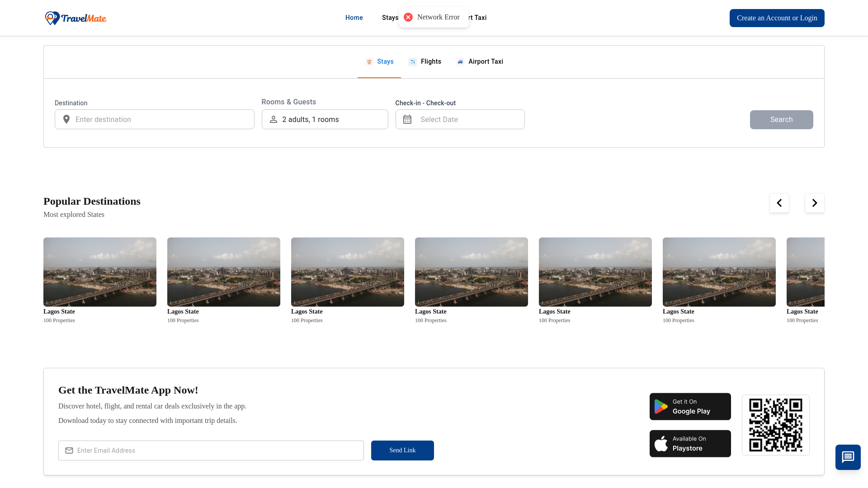Image resolution: width=868 pixels, height=488 pixels.
Task: Focus the Enter destination field
Action: 155,119
